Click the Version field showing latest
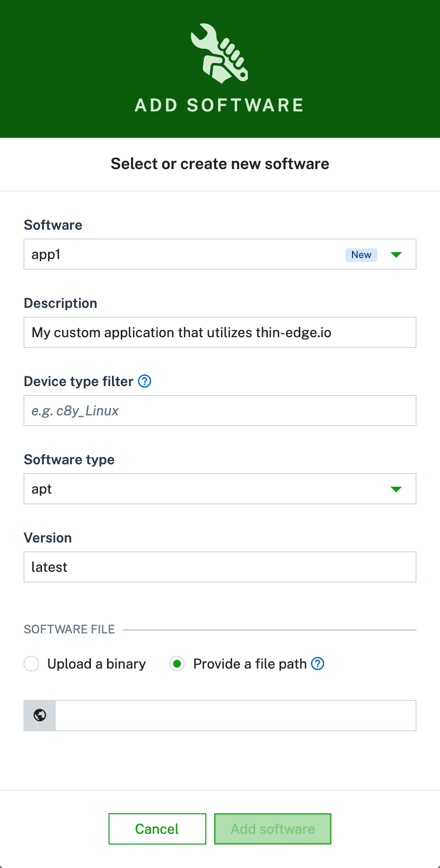This screenshot has width=440, height=868. pos(220,567)
